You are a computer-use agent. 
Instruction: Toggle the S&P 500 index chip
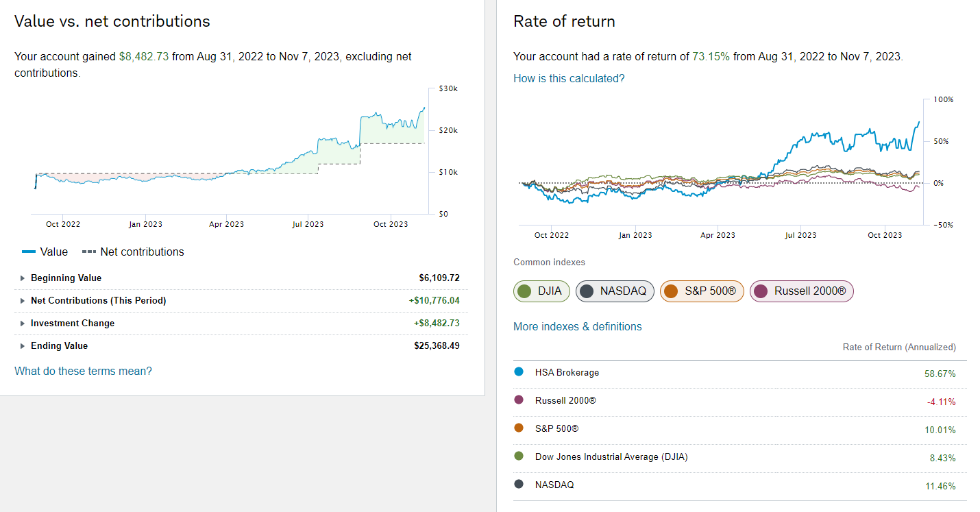701,291
